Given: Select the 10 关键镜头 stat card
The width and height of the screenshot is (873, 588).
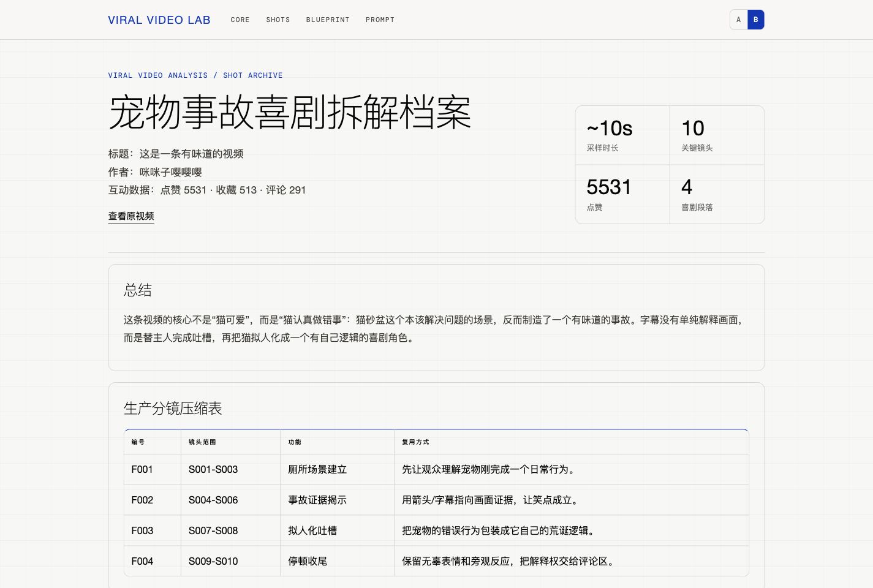Looking at the screenshot, I should pos(717,135).
